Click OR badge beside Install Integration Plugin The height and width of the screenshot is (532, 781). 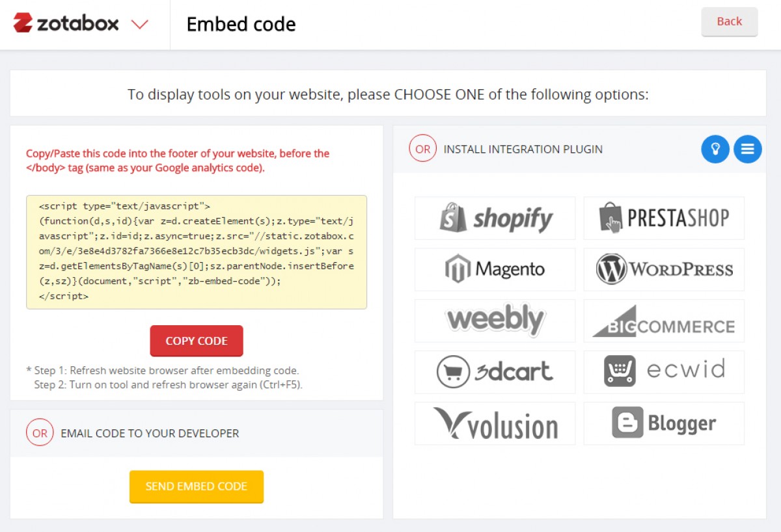pos(422,149)
